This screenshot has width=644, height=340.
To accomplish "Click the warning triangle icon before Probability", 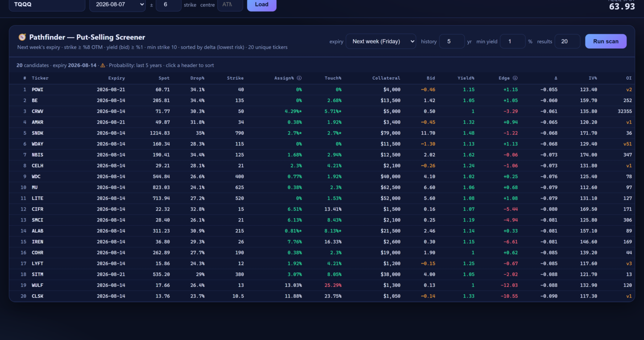I will point(102,65).
